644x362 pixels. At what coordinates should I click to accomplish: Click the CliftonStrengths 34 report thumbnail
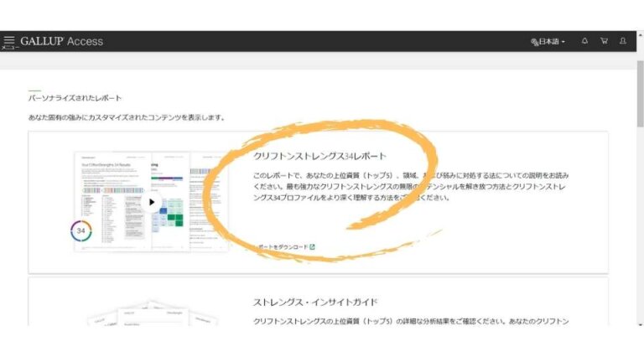click(x=151, y=201)
